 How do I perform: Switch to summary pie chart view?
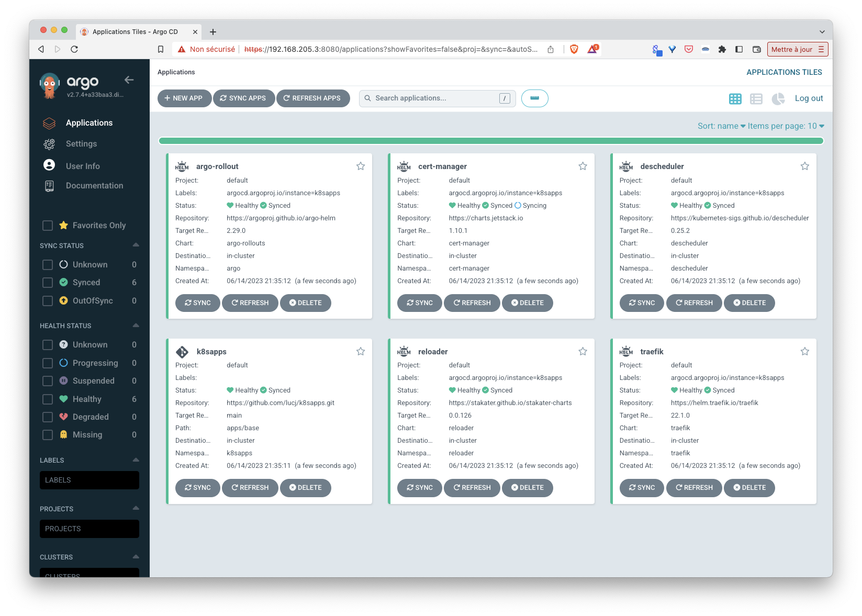pyautogui.click(x=778, y=98)
